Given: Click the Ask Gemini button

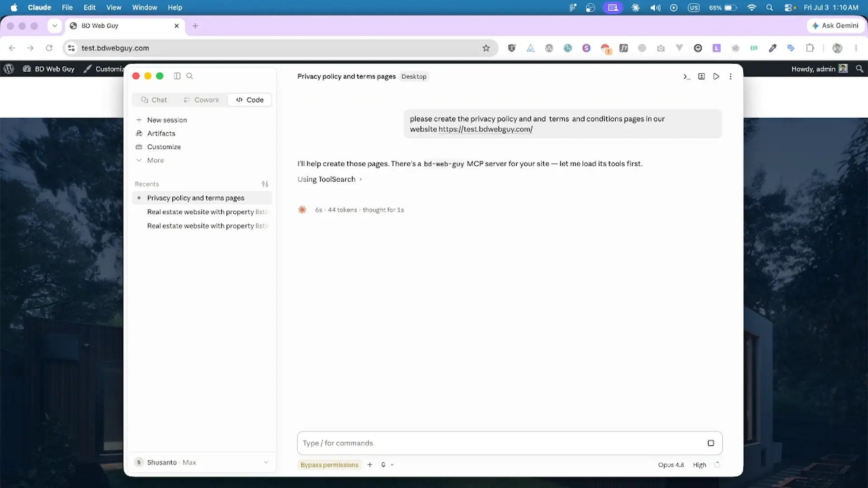Looking at the screenshot, I should coord(835,26).
